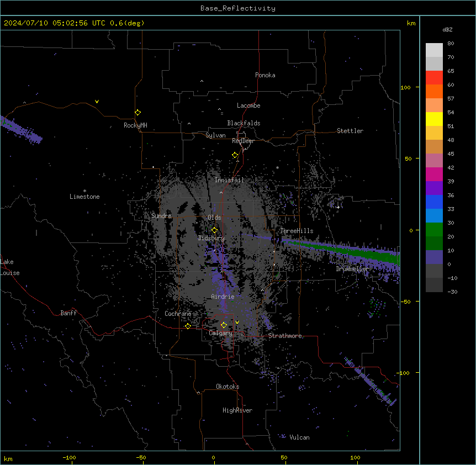Viewport: 476px width, 465px height.
Task: Select the green color band at 30 dBZ
Action: (434, 230)
